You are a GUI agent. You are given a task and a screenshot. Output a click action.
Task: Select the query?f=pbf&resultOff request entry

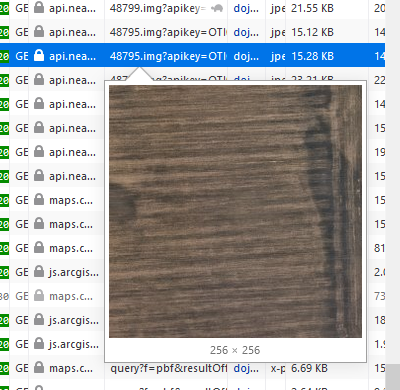[x=168, y=368]
